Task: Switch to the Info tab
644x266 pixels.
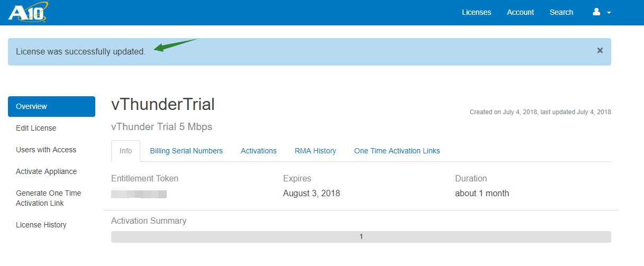Action: (x=125, y=151)
